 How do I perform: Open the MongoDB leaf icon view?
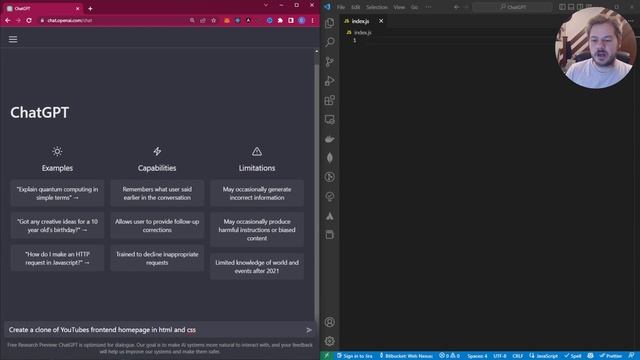tap(330, 158)
